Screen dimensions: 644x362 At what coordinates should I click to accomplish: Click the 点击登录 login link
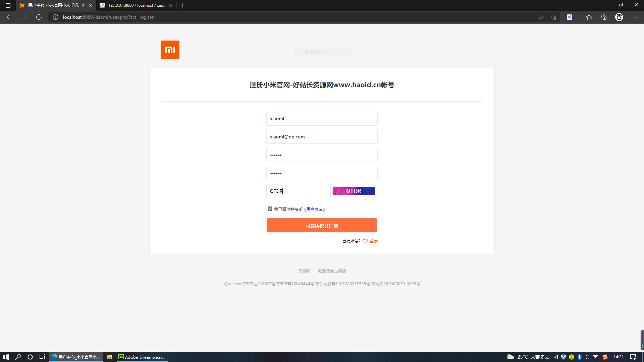click(369, 241)
